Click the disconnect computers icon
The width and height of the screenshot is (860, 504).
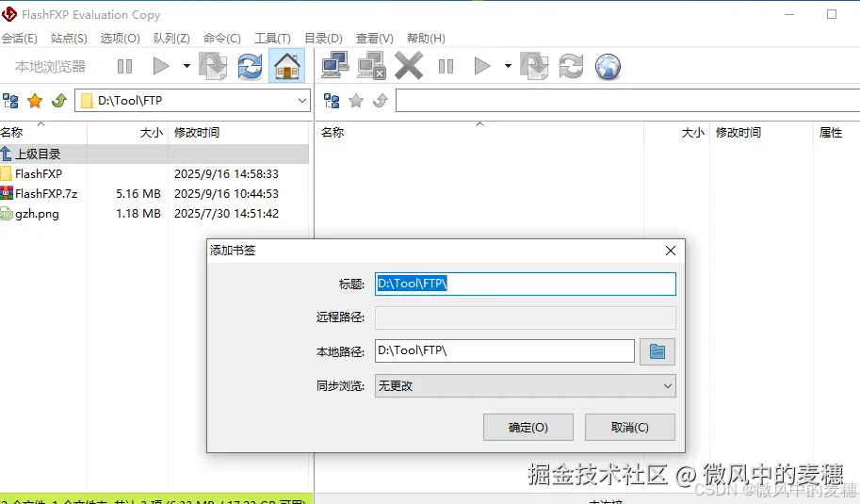[371, 66]
